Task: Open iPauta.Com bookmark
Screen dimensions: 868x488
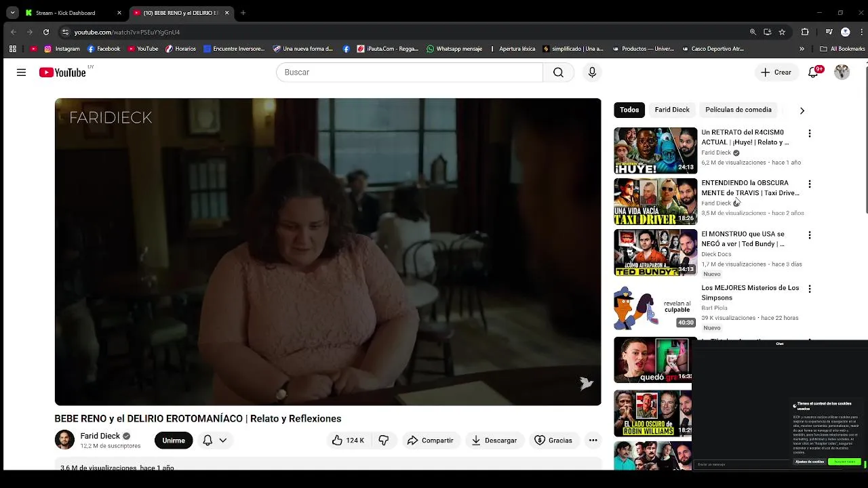Action: [x=389, y=49]
